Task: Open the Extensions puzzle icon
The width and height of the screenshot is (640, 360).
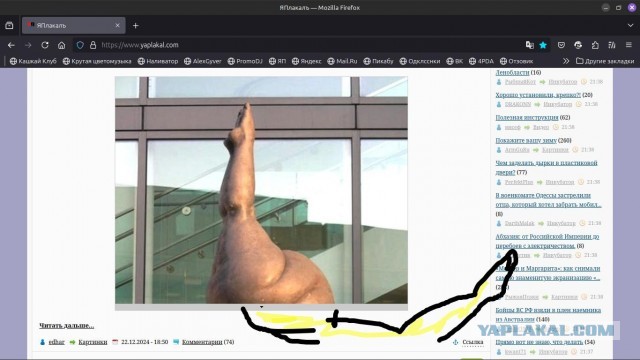Action: 595,45
